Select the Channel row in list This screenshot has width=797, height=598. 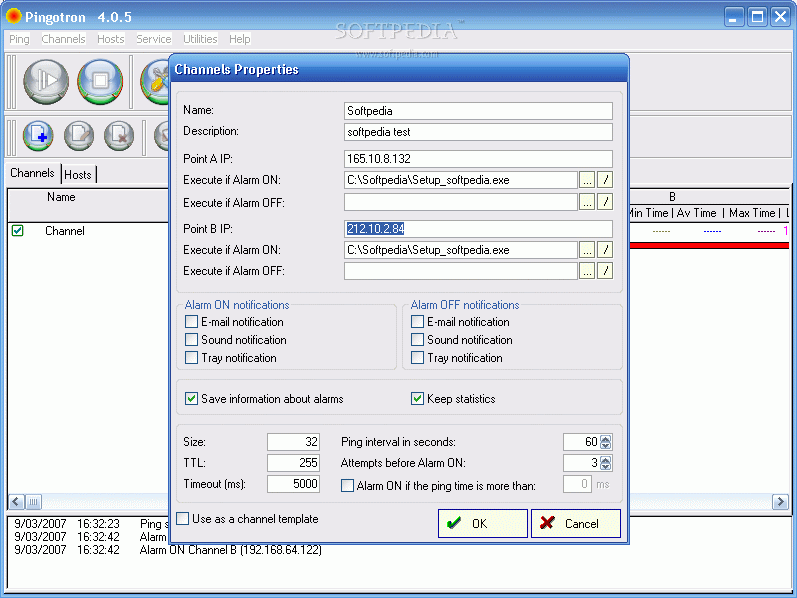pos(65,231)
